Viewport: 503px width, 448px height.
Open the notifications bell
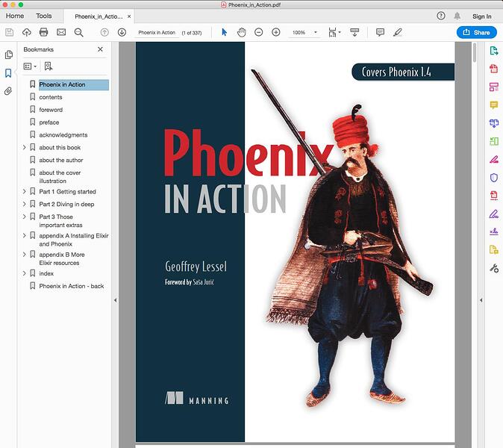457,16
